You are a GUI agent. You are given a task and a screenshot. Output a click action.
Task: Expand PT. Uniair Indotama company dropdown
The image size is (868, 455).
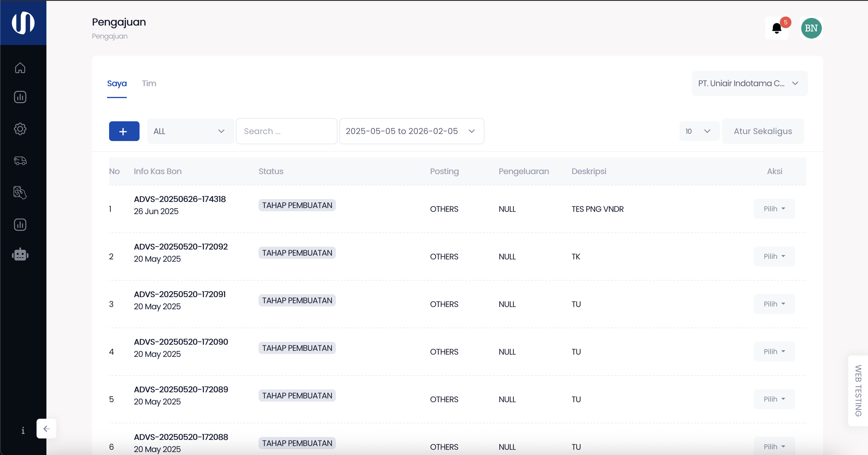(749, 83)
